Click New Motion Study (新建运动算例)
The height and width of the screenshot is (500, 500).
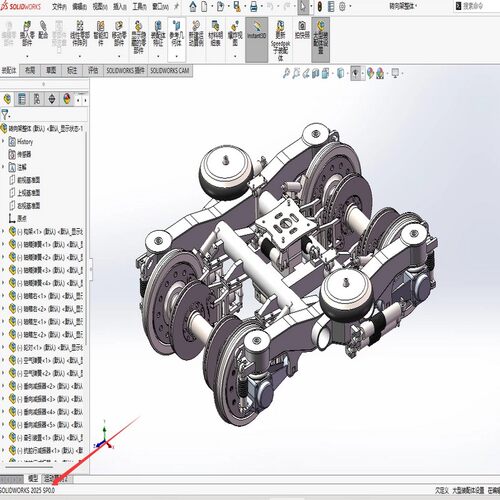tap(196, 33)
